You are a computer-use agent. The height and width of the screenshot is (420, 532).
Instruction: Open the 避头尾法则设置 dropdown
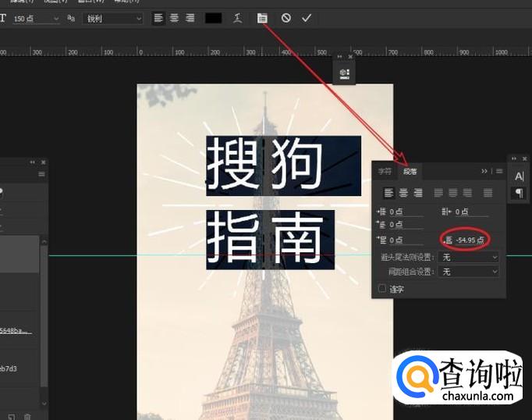[468, 258]
